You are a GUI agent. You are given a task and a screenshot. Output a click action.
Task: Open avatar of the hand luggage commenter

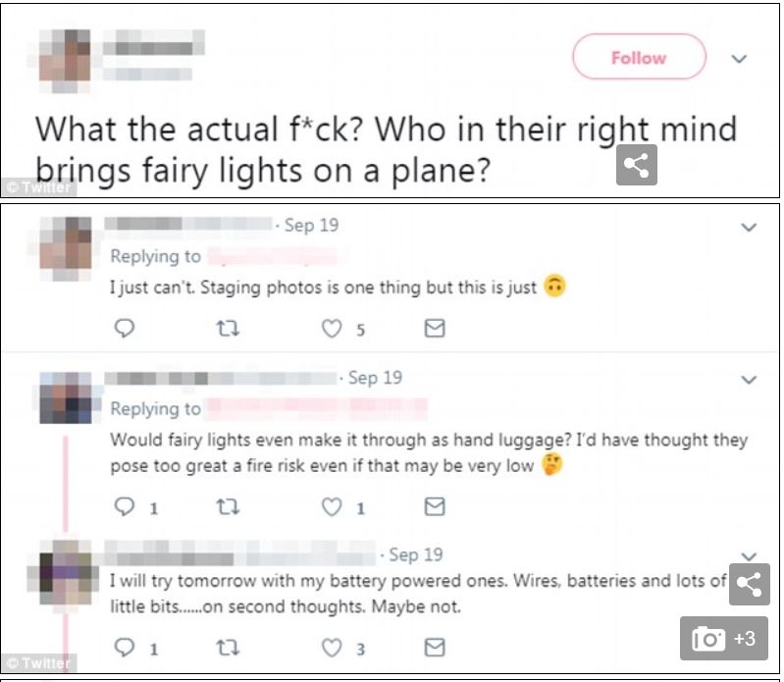click(x=65, y=397)
